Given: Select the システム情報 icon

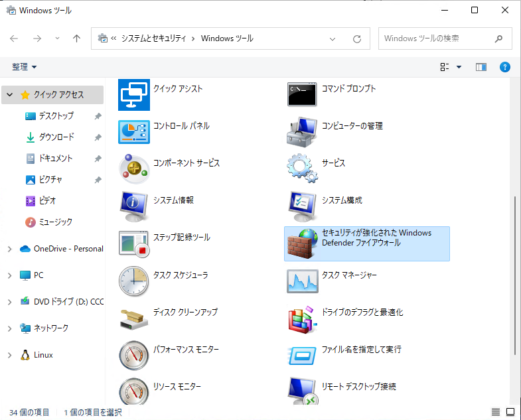Looking at the screenshot, I should (x=134, y=206).
